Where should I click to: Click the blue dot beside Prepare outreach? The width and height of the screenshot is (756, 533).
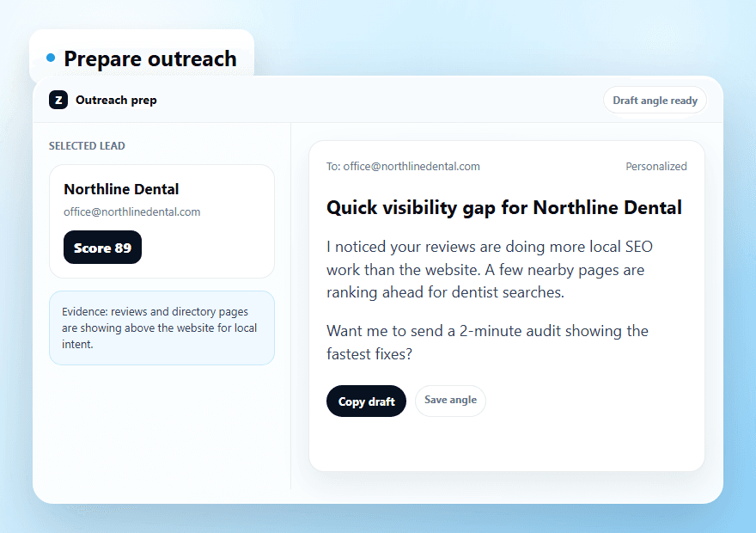[51, 58]
